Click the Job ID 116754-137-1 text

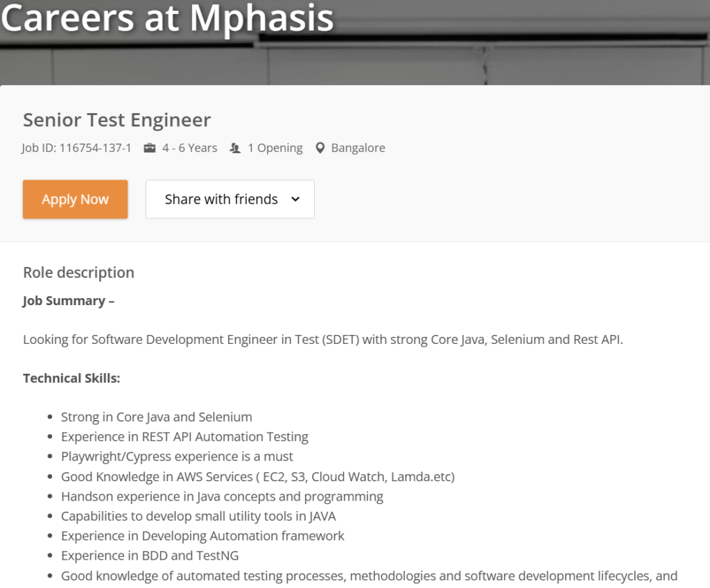coord(76,148)
